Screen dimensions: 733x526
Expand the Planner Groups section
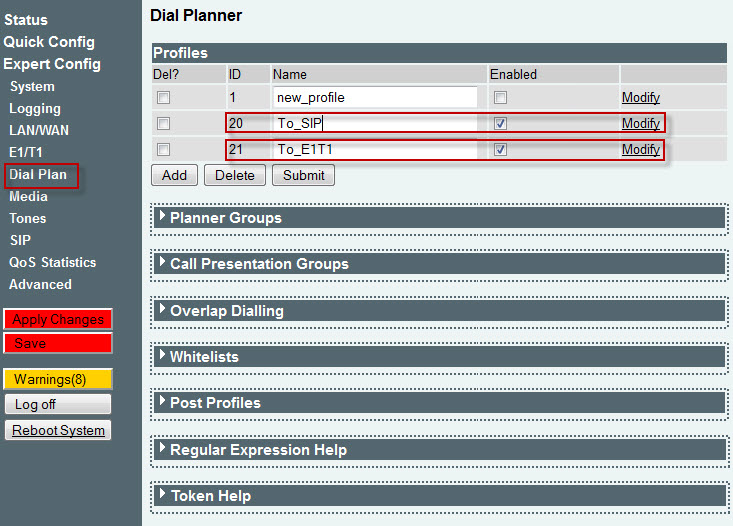439,218
